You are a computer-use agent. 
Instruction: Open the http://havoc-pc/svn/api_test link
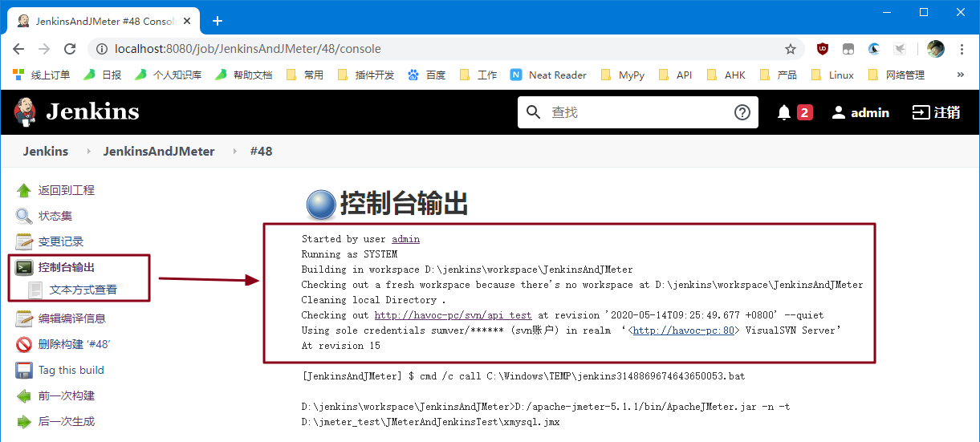[453, 315]
